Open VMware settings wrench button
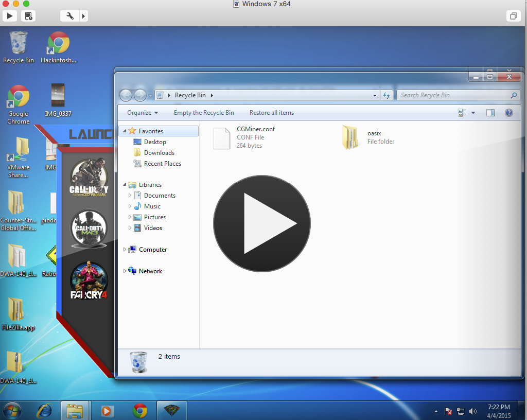The image size is (527, 420). pos(70,16)
